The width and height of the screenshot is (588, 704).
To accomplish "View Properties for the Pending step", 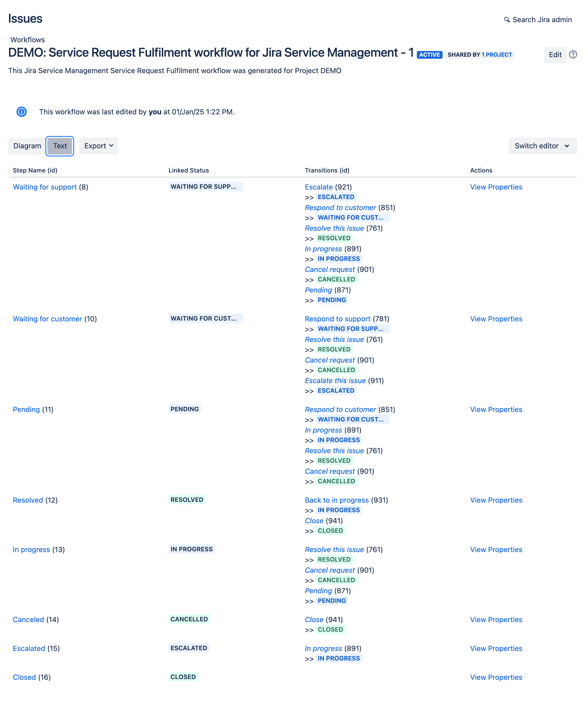I will (x=496, y=409).
